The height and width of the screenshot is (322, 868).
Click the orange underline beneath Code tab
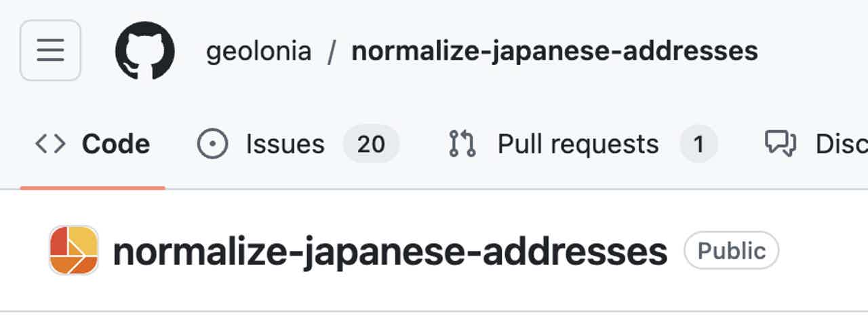click(x=92, y=188)
